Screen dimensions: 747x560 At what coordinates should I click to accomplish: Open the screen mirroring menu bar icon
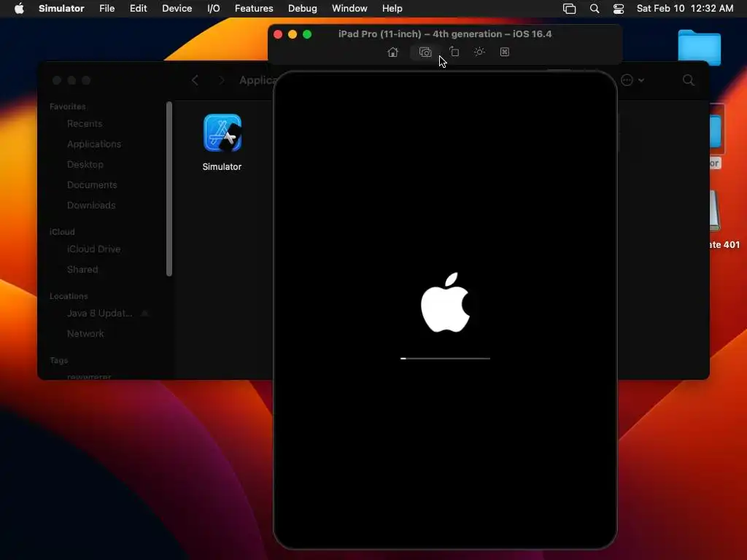[569, 9]
